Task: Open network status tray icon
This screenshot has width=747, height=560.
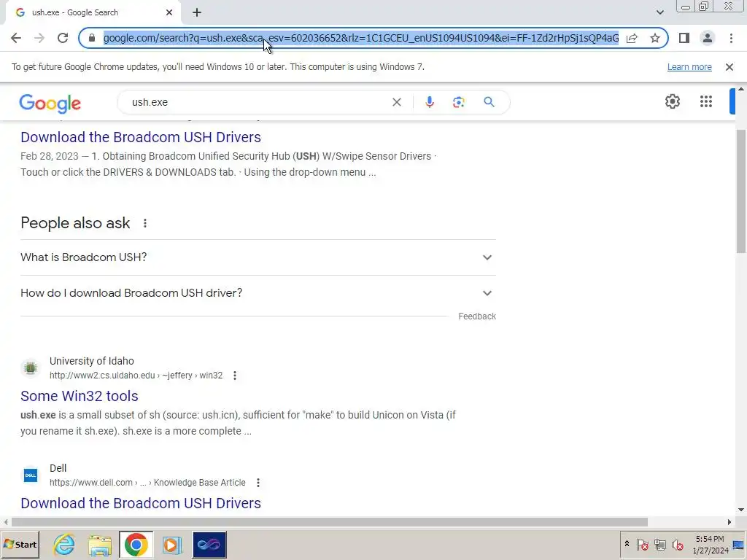Action: point(659,544)
